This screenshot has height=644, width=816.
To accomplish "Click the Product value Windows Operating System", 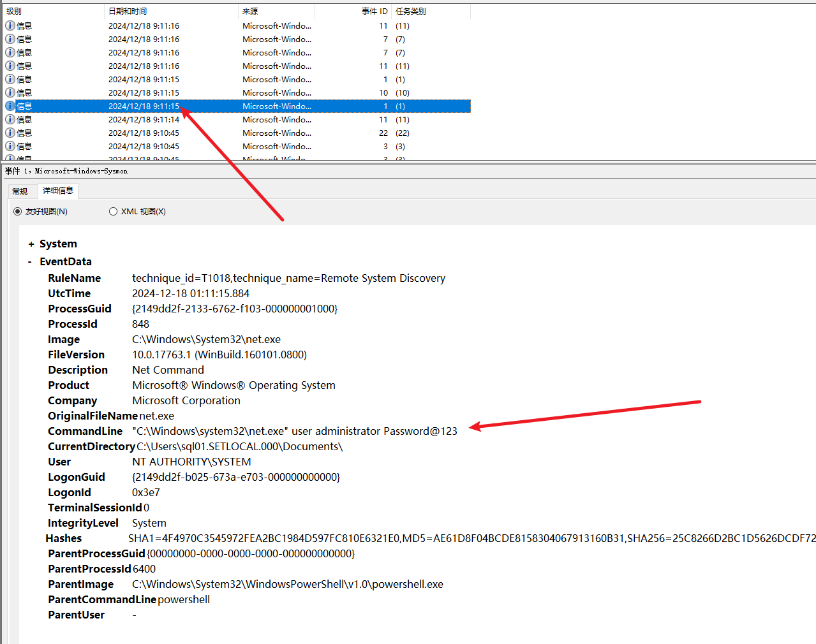I will click(234, 385).
